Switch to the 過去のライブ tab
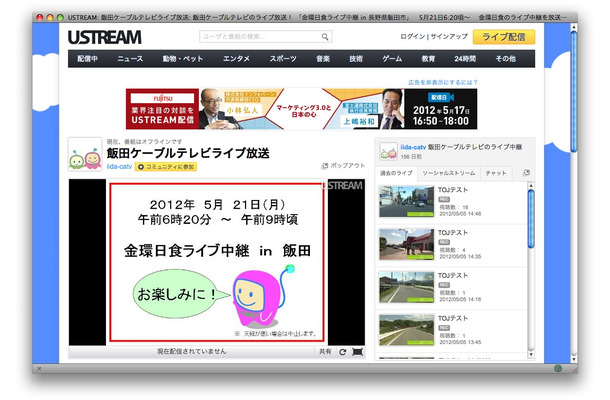610x400 pixels. click(396, 173)
